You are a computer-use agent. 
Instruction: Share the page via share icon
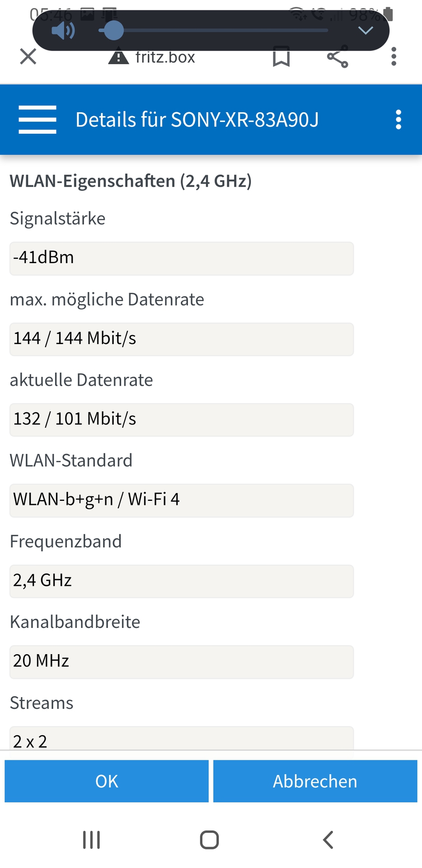click(x=338, y=57)
